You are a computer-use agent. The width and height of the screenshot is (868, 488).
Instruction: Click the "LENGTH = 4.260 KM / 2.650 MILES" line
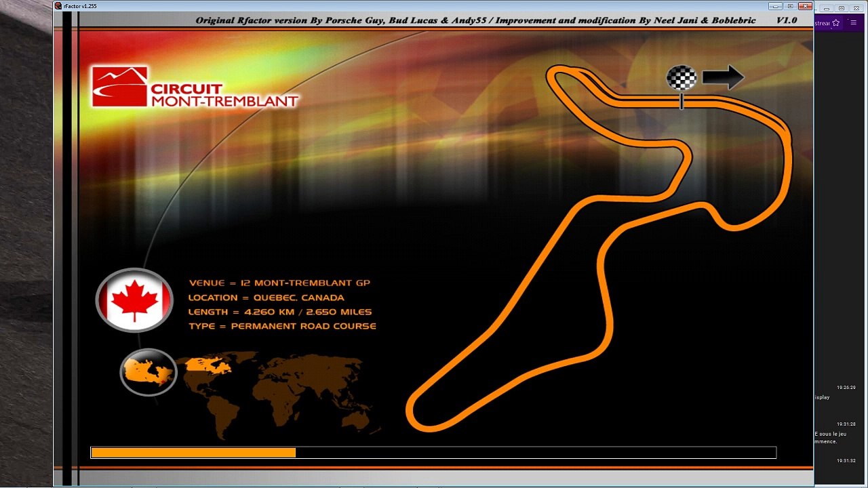click(x=280, y=312)
